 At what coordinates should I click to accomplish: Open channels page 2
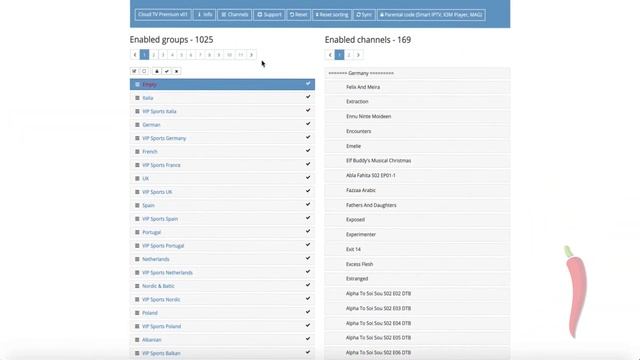click(x=349, y=55)
